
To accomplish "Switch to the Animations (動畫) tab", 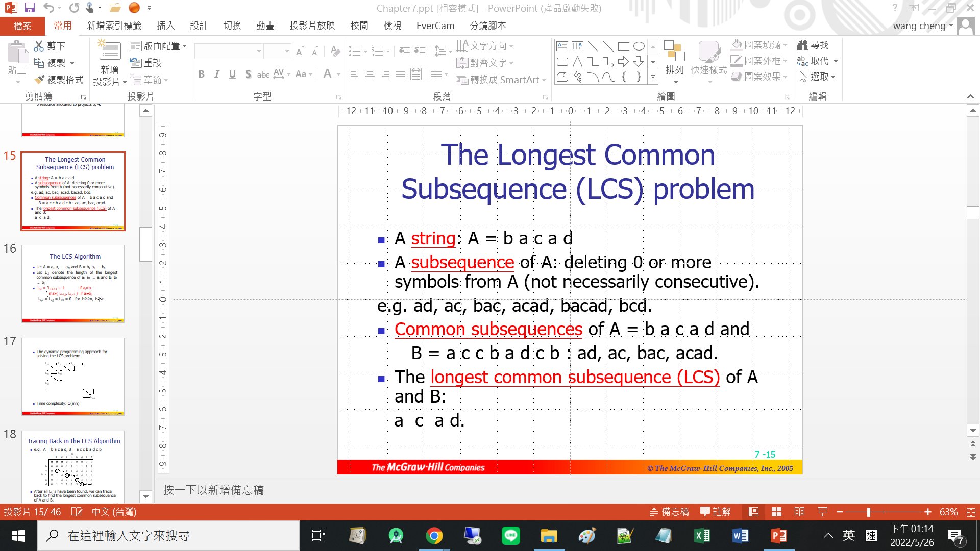I will click(x=265, y=26).
